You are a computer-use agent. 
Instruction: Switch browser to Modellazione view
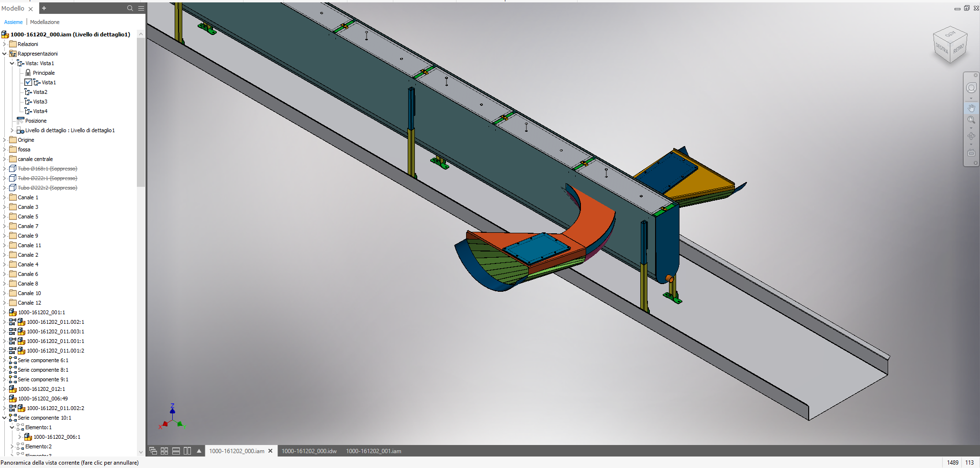coord(45,22)
